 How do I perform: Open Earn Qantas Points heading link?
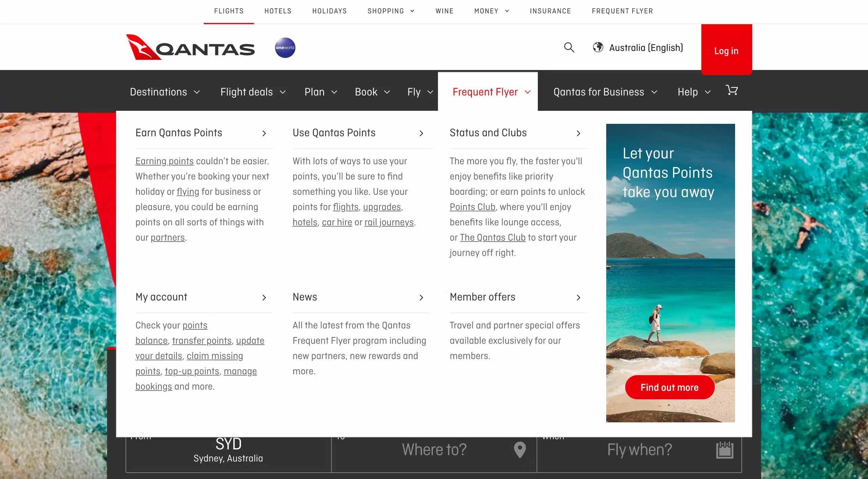click(x=179, y=133)
